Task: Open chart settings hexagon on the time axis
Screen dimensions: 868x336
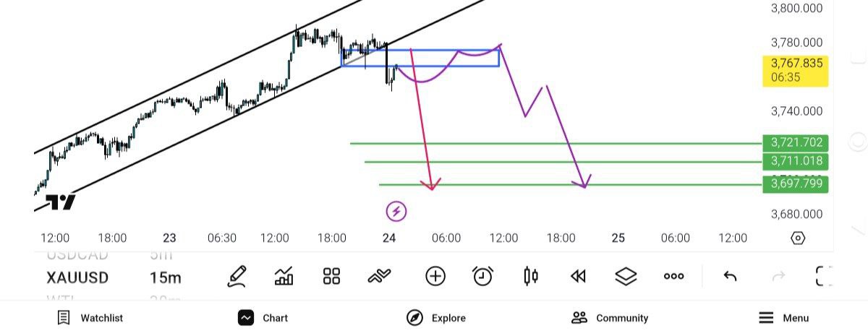Action: pos(798,238)
